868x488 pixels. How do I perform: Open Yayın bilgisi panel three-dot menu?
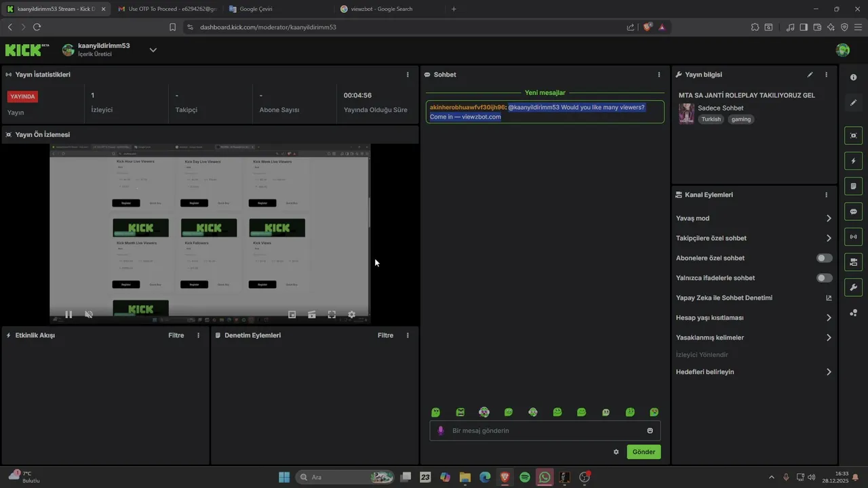826,75
